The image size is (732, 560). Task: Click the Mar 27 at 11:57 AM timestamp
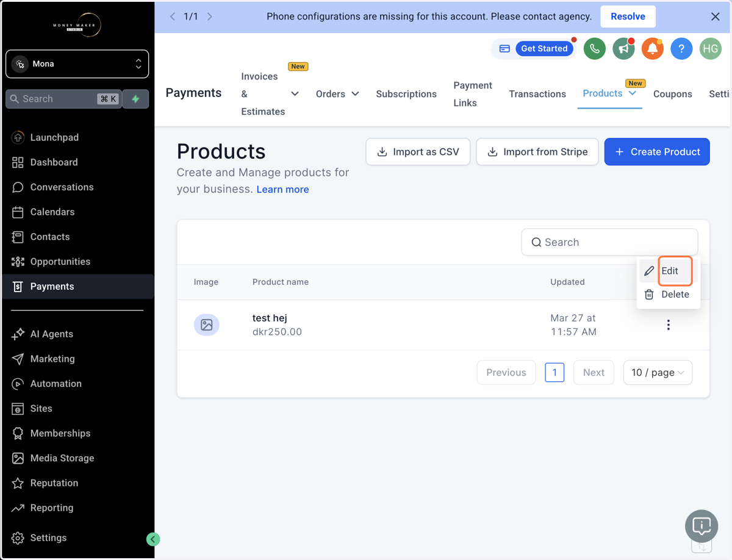click(573, 325)
